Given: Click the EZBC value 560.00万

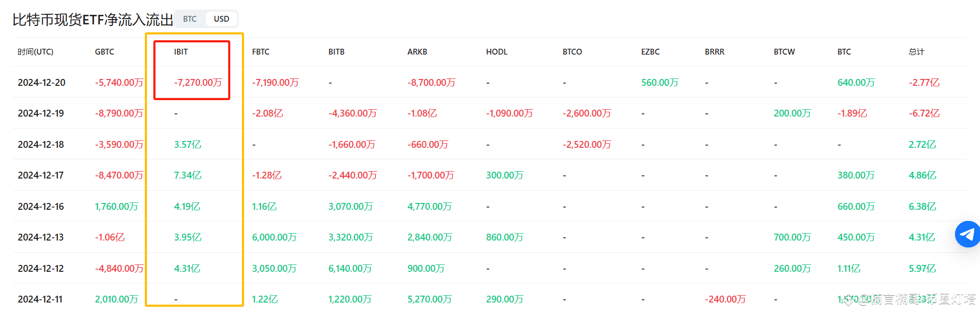Looking at the screenshot, I should point(660,83).
